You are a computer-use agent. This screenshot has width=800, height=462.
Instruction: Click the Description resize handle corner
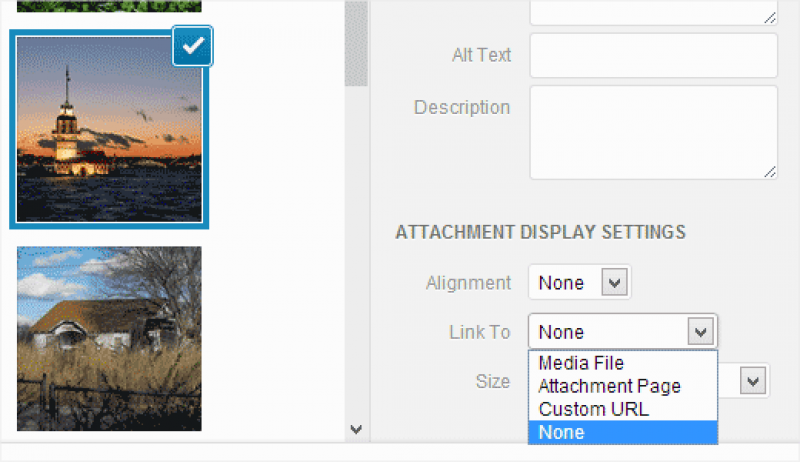coord(770,172)
